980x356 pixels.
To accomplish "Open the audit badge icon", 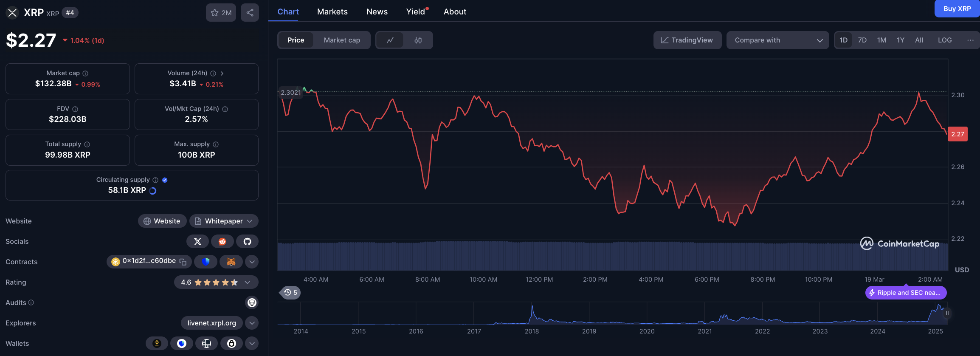I will click(x=252, y=302).
